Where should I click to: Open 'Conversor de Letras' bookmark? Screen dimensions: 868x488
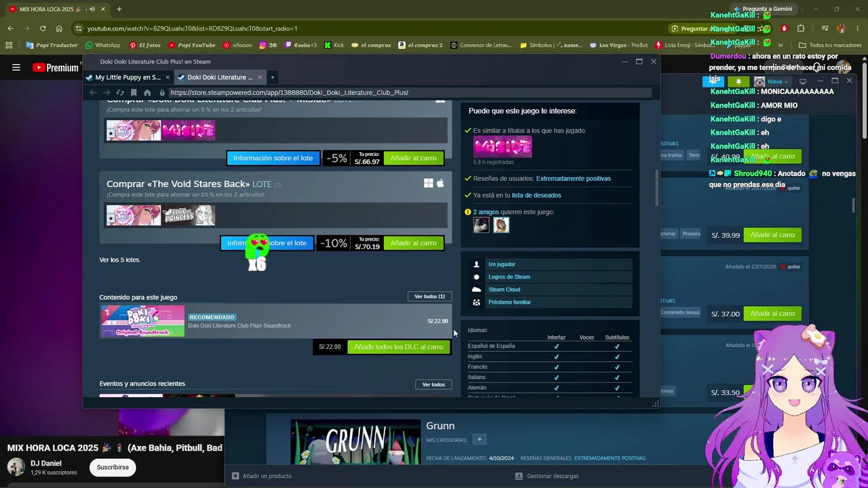[481, 45]
